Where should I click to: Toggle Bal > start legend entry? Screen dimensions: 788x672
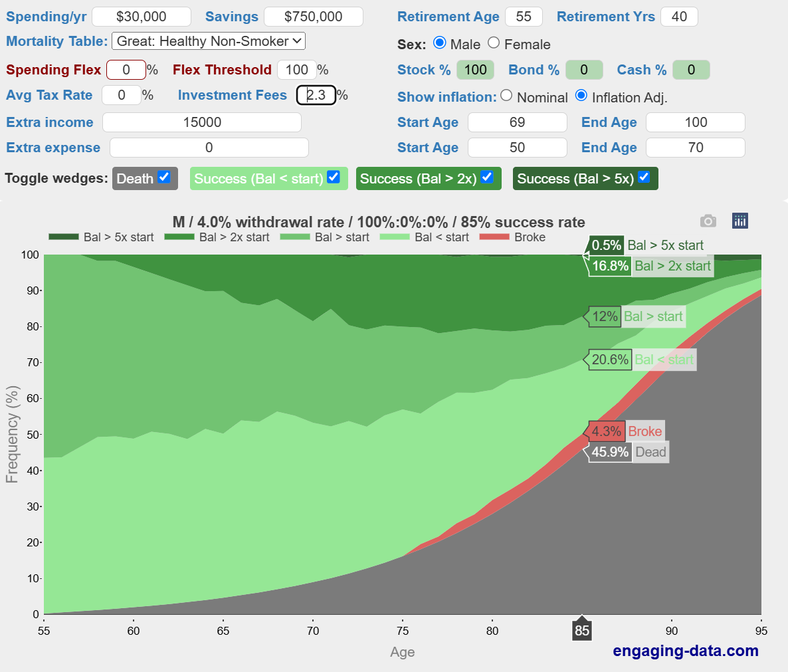pyautogui.click(x=325, y=237)
